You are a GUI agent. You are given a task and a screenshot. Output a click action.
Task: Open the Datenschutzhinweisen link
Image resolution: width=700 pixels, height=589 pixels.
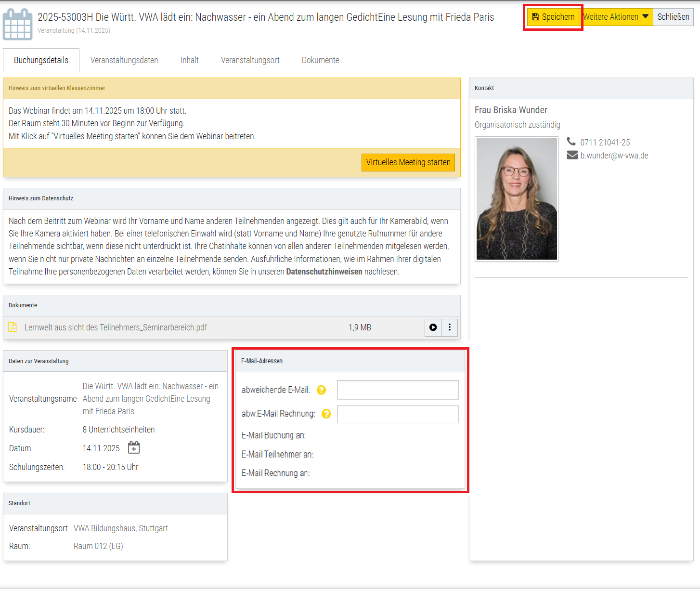[324, 272]
